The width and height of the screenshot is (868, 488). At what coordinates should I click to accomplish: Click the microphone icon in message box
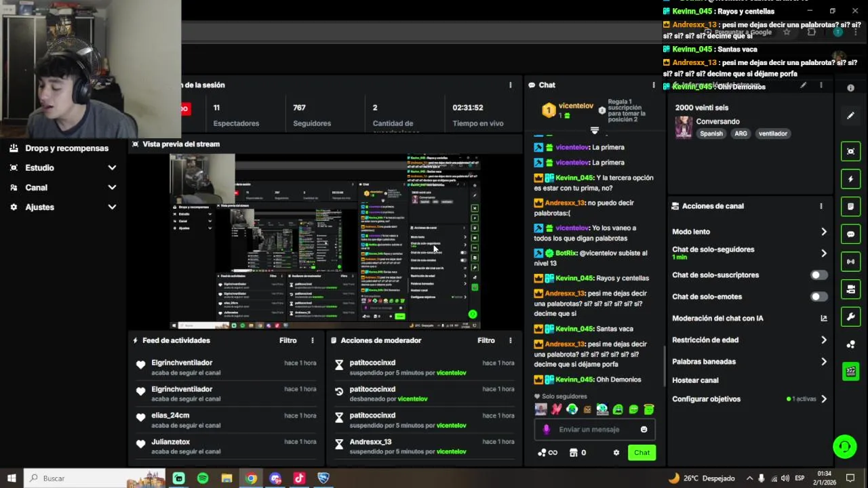pos(547,429)
